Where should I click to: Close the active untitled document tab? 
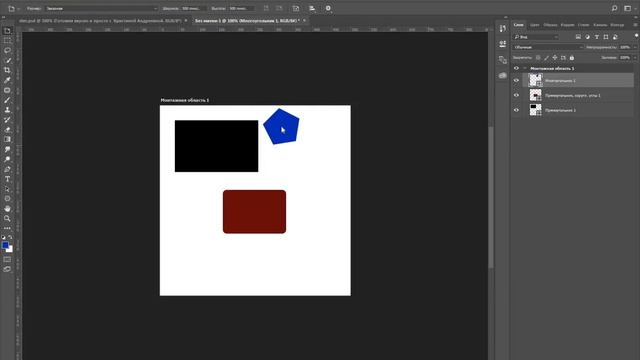click(304, 20)
